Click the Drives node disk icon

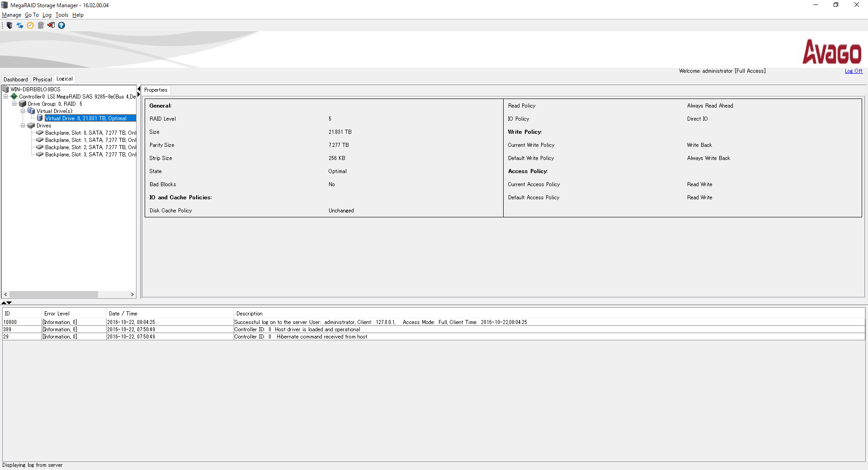(31, 126)
